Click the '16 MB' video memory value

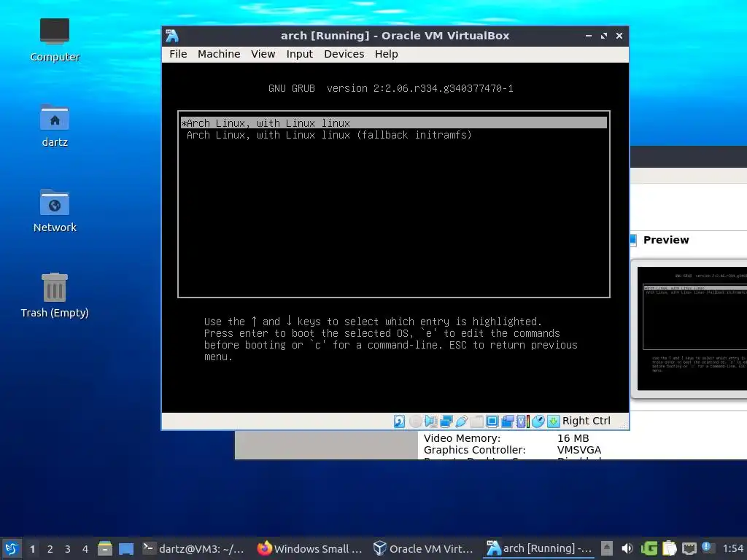[573, 438]
